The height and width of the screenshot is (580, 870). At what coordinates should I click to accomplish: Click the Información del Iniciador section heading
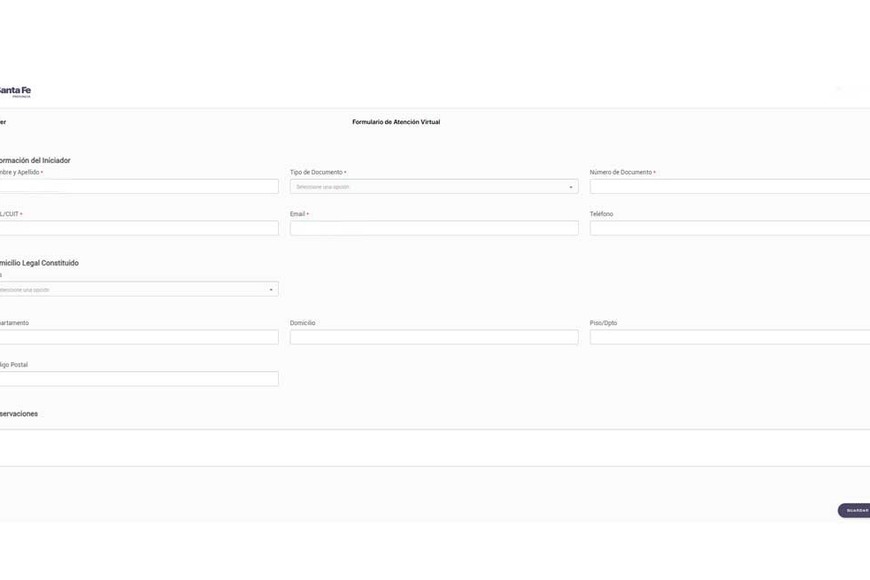coord(36,160)
